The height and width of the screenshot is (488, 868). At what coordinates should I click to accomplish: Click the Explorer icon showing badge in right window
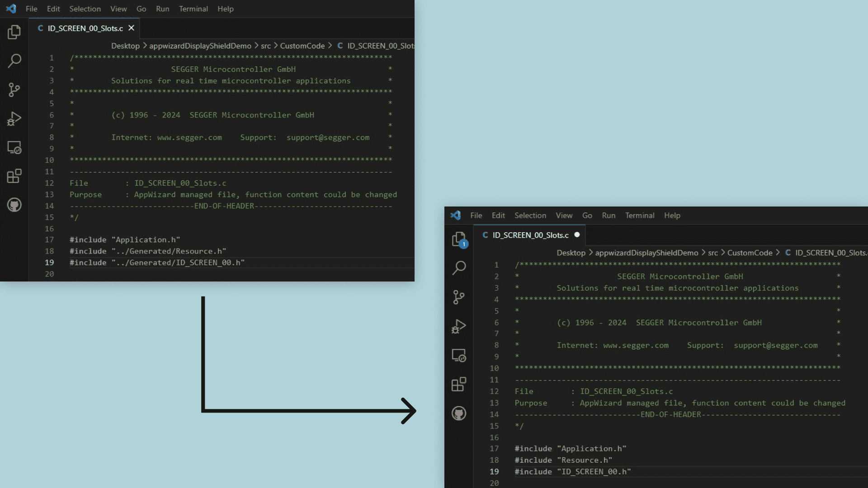coord(459,239)
